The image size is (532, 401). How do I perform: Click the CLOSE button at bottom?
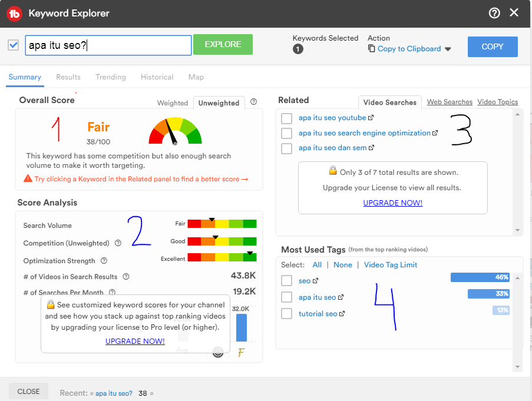click(28, 392)
